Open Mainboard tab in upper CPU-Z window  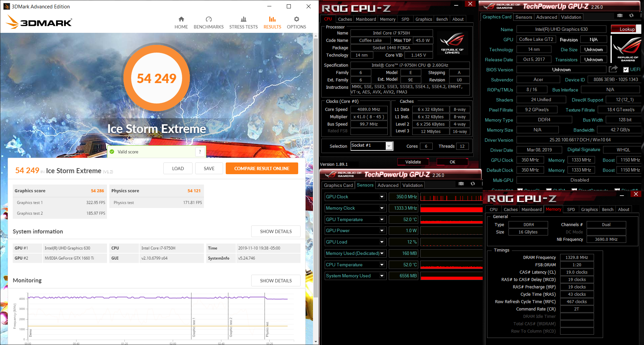coord(366,19)
